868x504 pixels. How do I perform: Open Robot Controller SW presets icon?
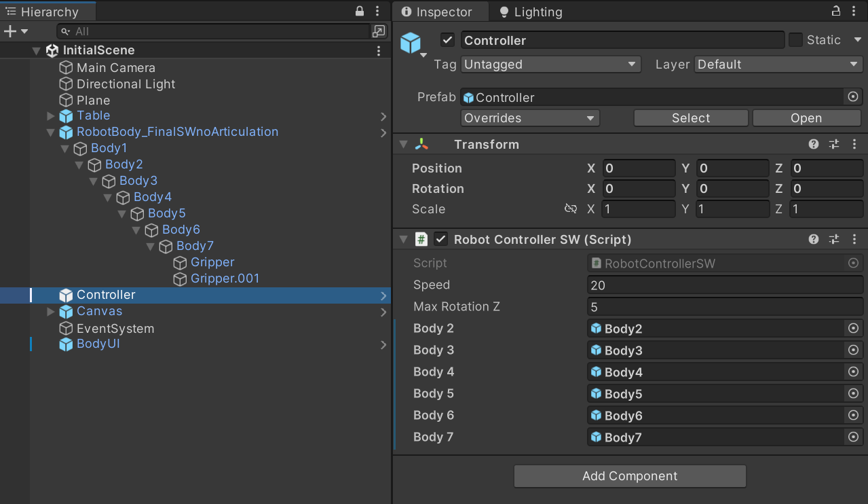[x=834, y=240]
